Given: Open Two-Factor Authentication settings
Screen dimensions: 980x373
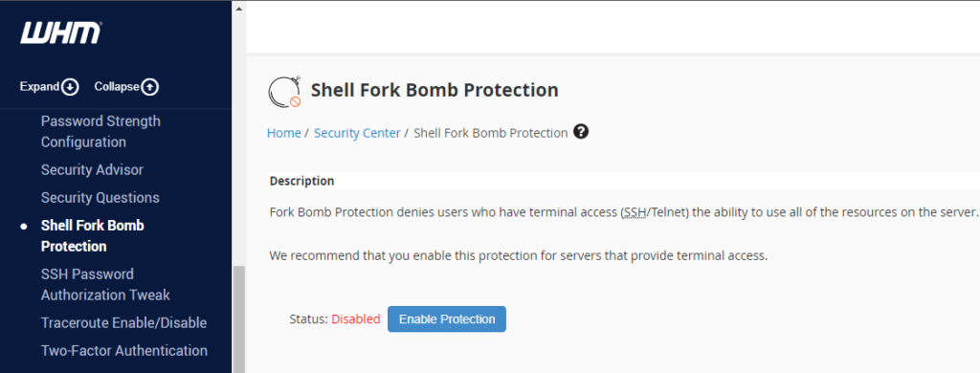Looking at the screenshot, I should point(124,350).
